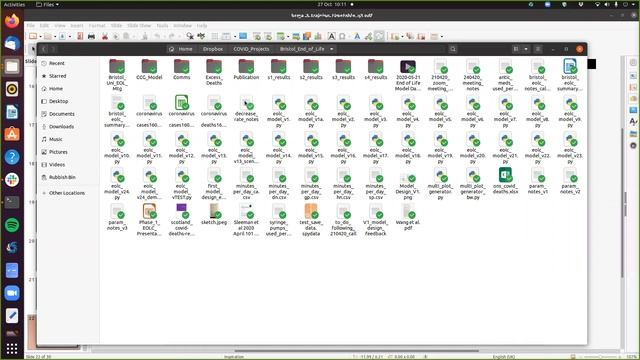Open Slack from the dock
This screenshot has width=640, height=360.
(12, 180)
